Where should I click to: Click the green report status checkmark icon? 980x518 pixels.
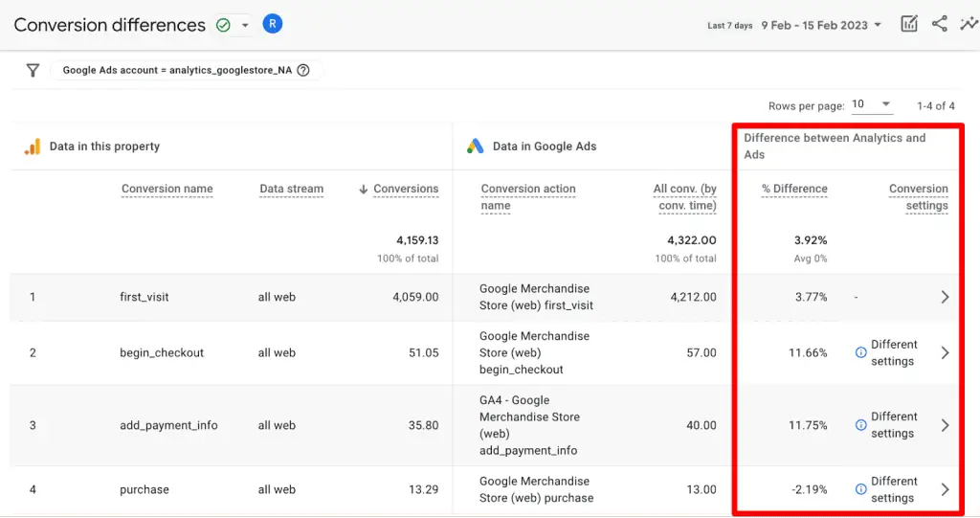(x=223, y=25)
